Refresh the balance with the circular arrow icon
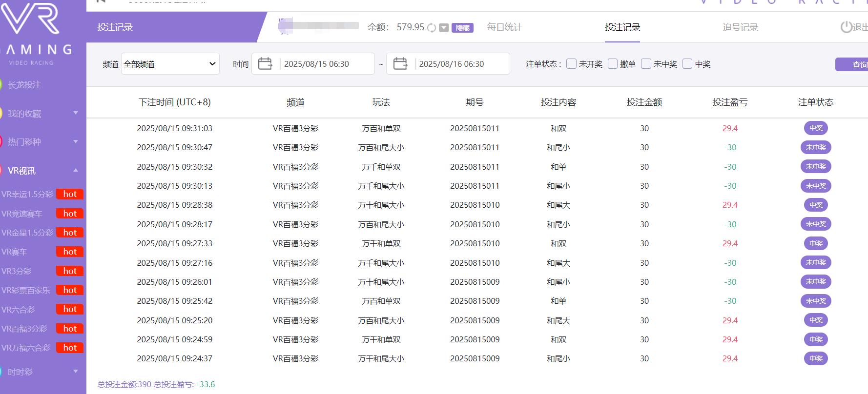868x394 pixels. pos(432,28)
